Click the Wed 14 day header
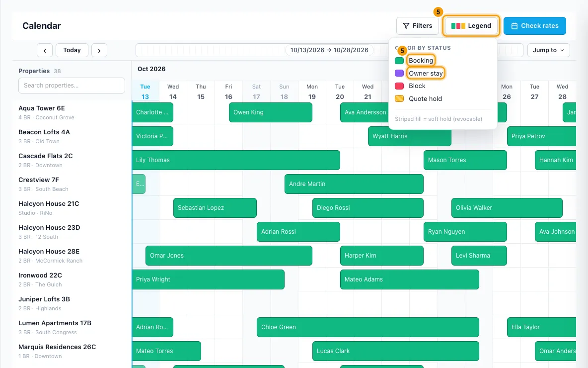 (x=173, y=92)
